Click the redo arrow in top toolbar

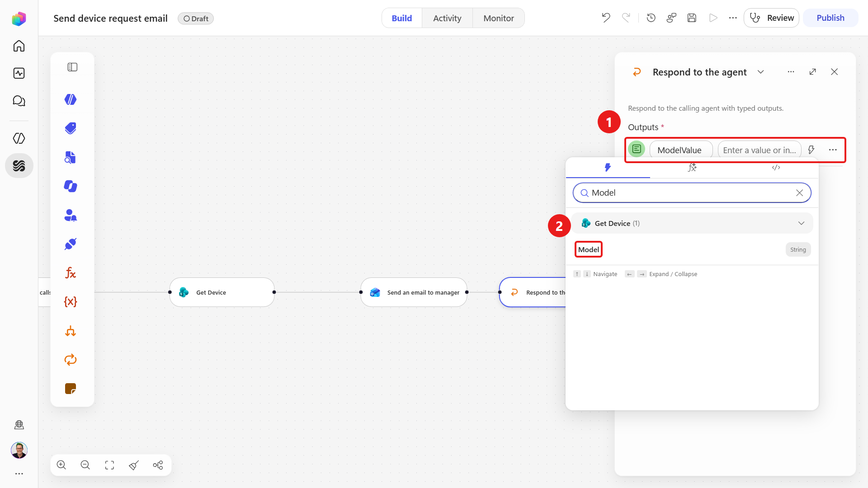click(626, 18)
